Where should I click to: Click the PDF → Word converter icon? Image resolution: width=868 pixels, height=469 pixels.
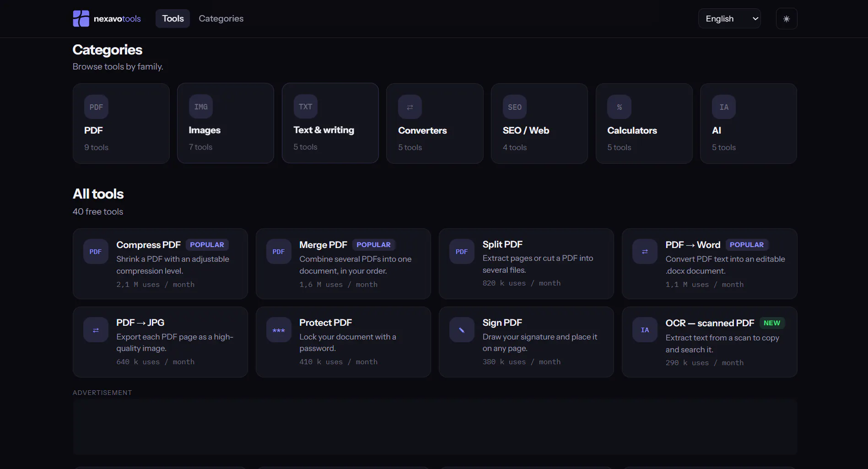(x=645, y=252)
